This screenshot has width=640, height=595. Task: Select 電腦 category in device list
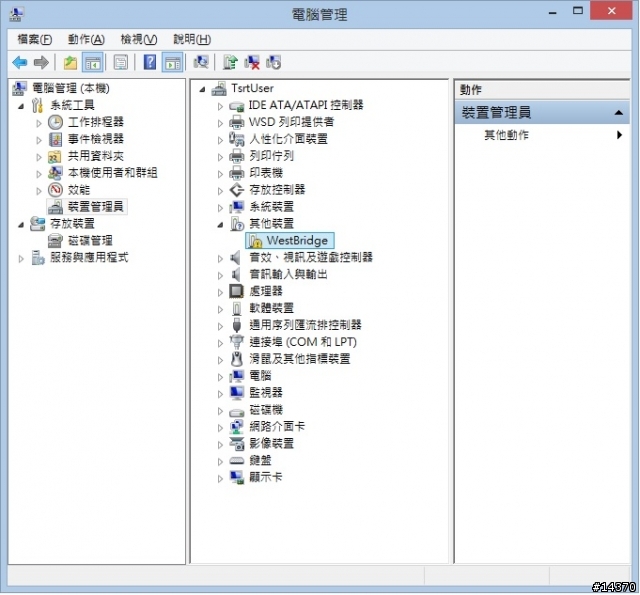pos(260,376)
